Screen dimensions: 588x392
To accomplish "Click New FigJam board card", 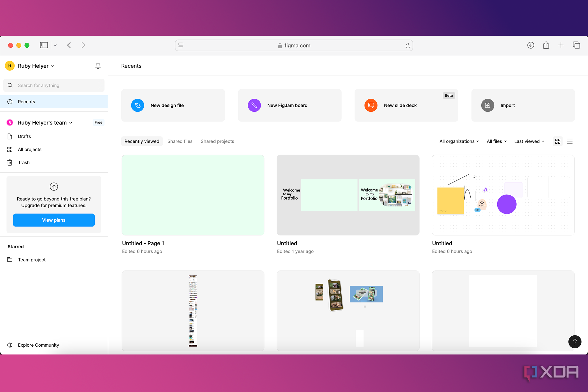I will [290, 105].
